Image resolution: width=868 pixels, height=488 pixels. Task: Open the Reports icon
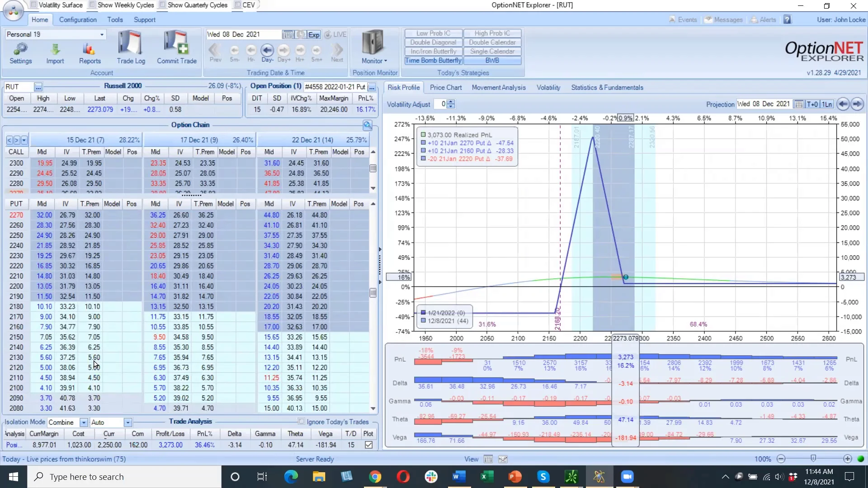point(90,53)
